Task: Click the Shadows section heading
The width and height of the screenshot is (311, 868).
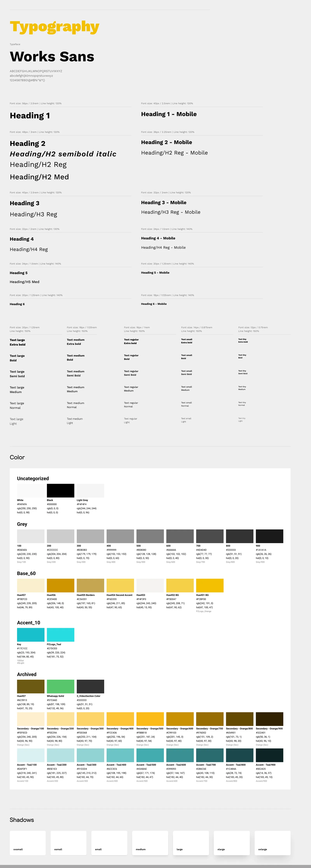Action: pyautogui.click(x=22, y=820)
